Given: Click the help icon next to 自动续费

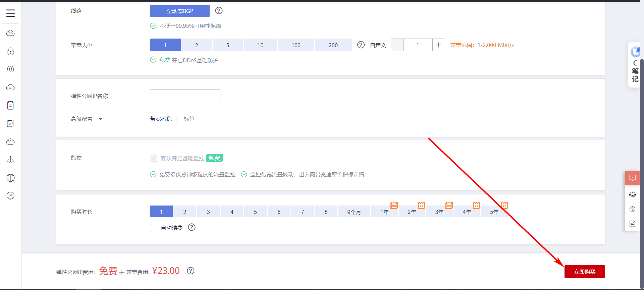Looking at the screenshot, I should tap(192, 227).
